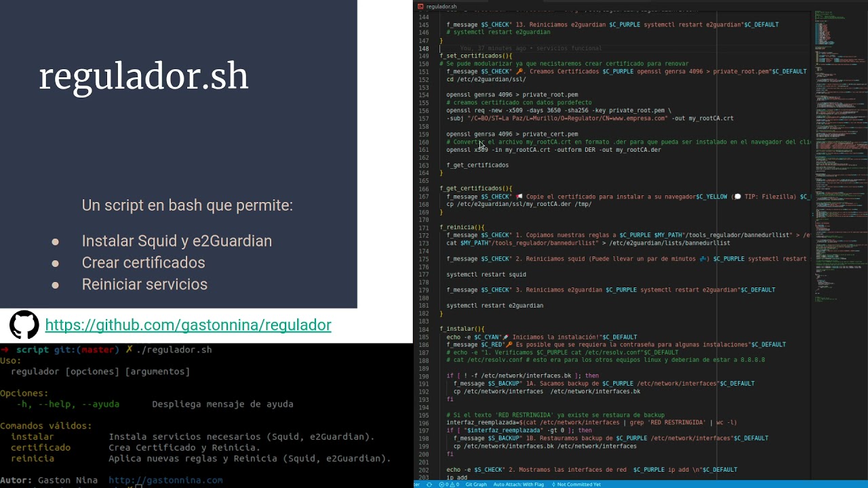Toggle 'Auto Attach: With Flag' in the status bar
This screenshot has width=868, height=488.
(x=518, y=485)
